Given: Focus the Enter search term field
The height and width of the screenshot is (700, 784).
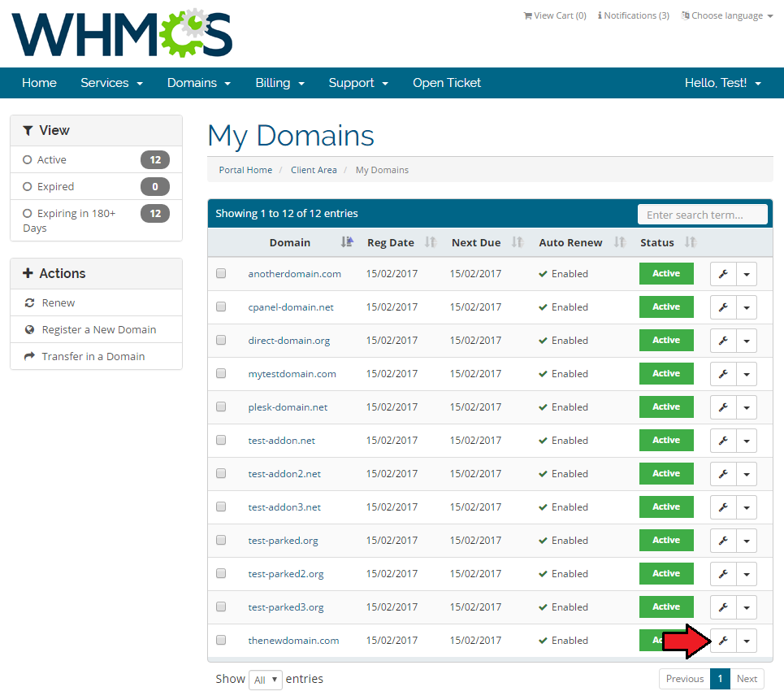Looking at the screenshot, I should pos(703,215).
